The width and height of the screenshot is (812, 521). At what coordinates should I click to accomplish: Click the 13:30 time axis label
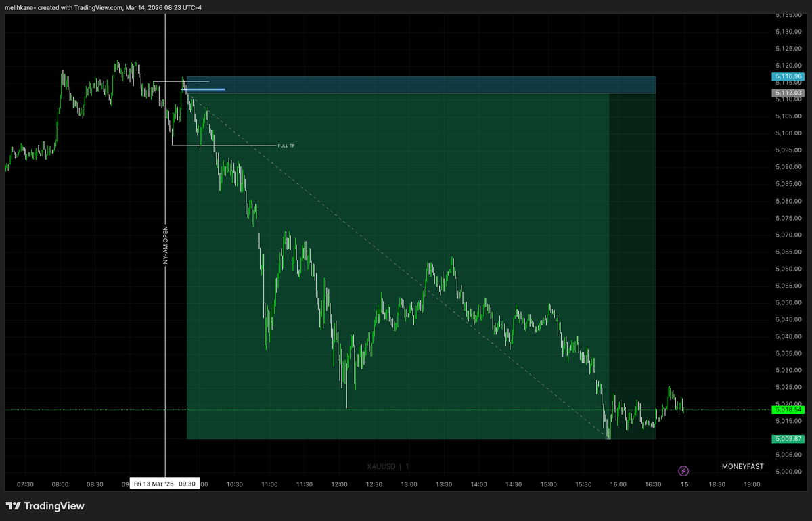coord(444,484)
